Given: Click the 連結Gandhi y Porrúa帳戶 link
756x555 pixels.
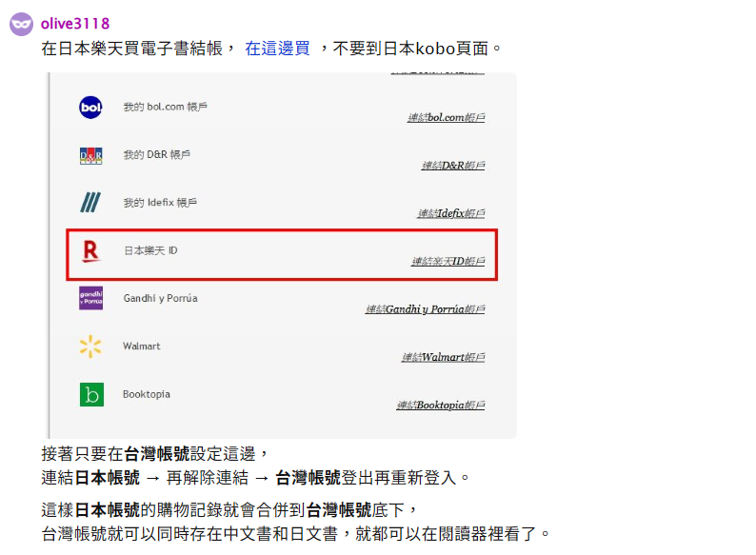Looking at the screenshot, I should click(x=425, y=309).
